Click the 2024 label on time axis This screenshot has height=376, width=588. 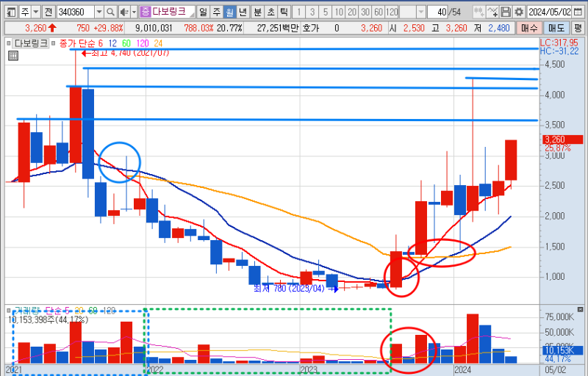(x=462, y=370)
